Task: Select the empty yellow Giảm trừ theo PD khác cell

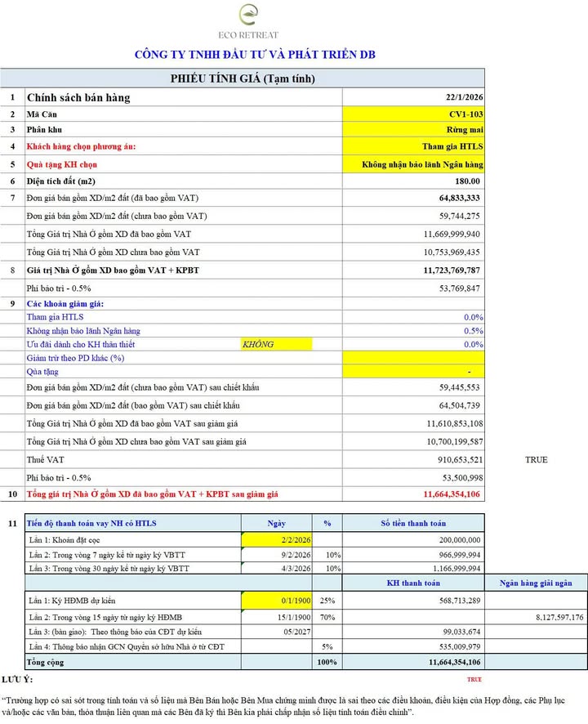Action: pos(414,358)
